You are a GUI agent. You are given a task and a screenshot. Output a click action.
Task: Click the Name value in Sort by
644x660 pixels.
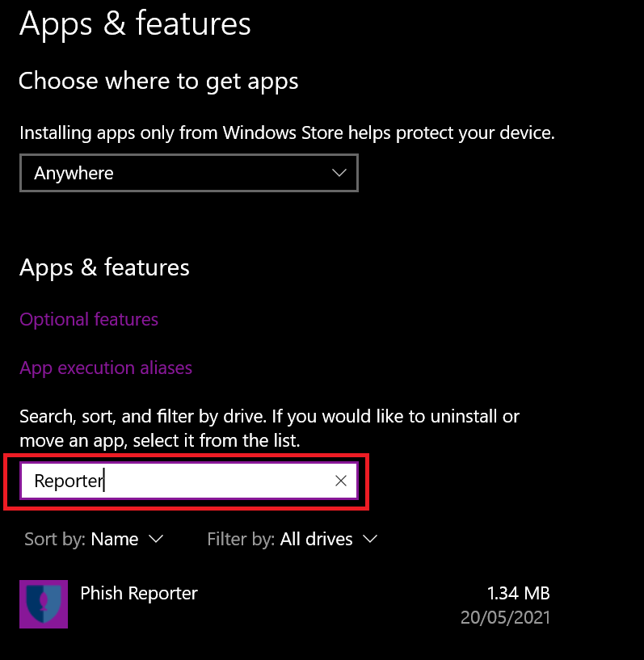pyautogui.click(x=115, y=539)
